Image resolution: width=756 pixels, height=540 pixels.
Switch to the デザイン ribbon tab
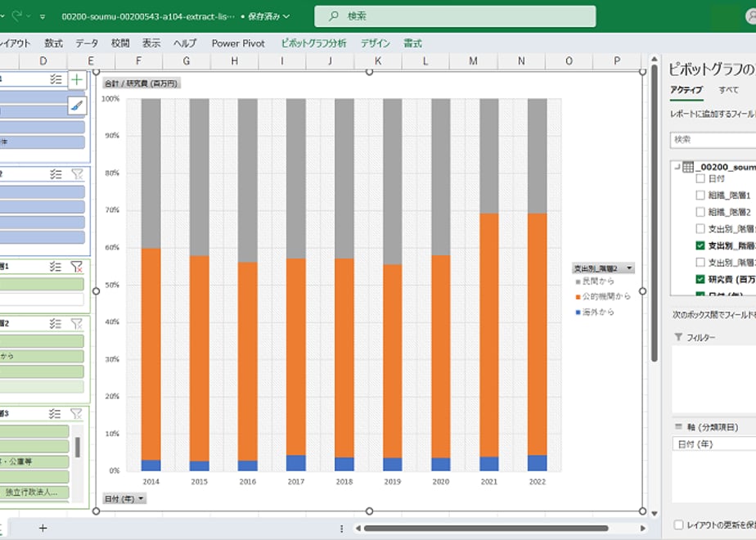375,43
